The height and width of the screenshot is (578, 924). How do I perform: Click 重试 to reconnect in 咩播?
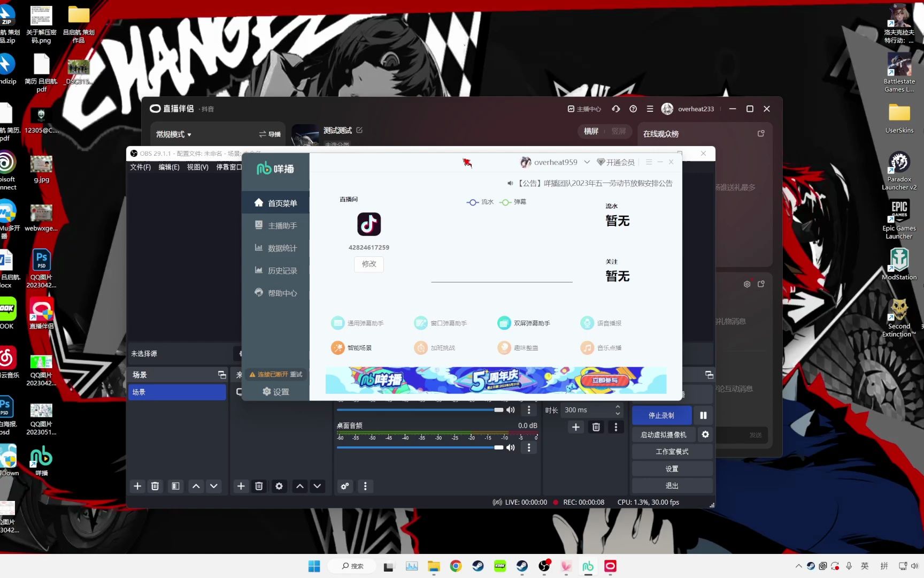click(x=296, y=375)
